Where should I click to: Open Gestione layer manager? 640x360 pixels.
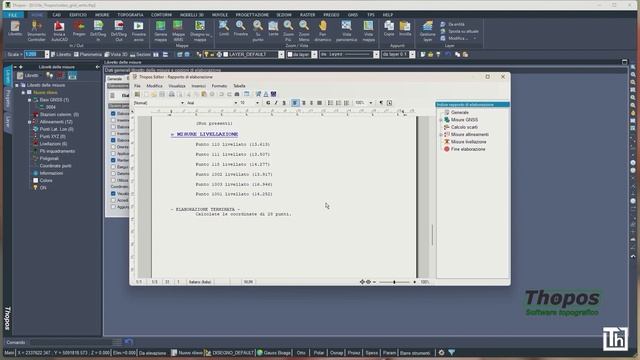click(427, 31)
